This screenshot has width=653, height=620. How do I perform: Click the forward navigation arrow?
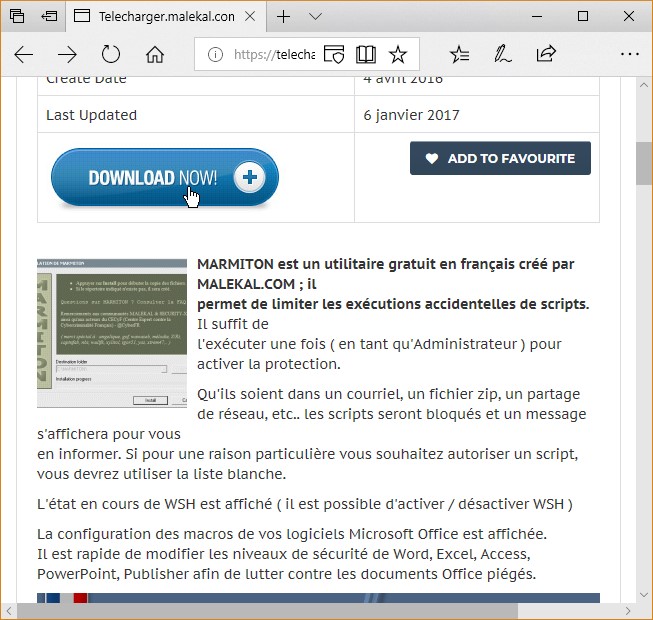tap(67, 54)
